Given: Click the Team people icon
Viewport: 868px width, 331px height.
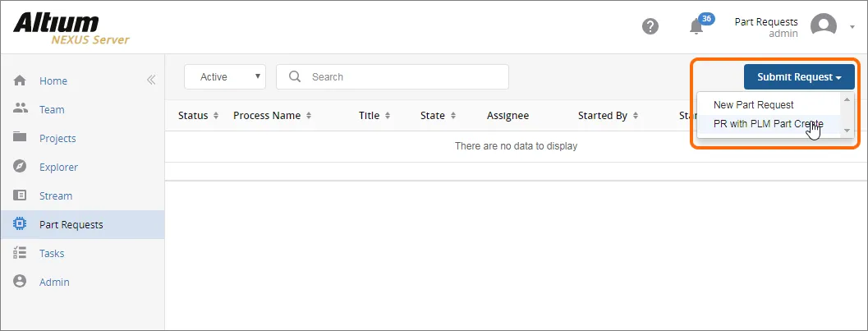Looking at the screenshot, I should (20, 108).
